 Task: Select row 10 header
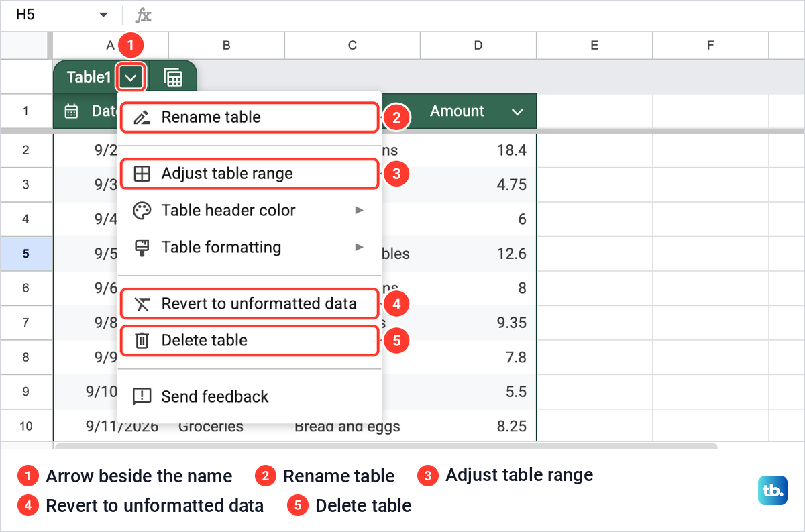pos(26,427)
